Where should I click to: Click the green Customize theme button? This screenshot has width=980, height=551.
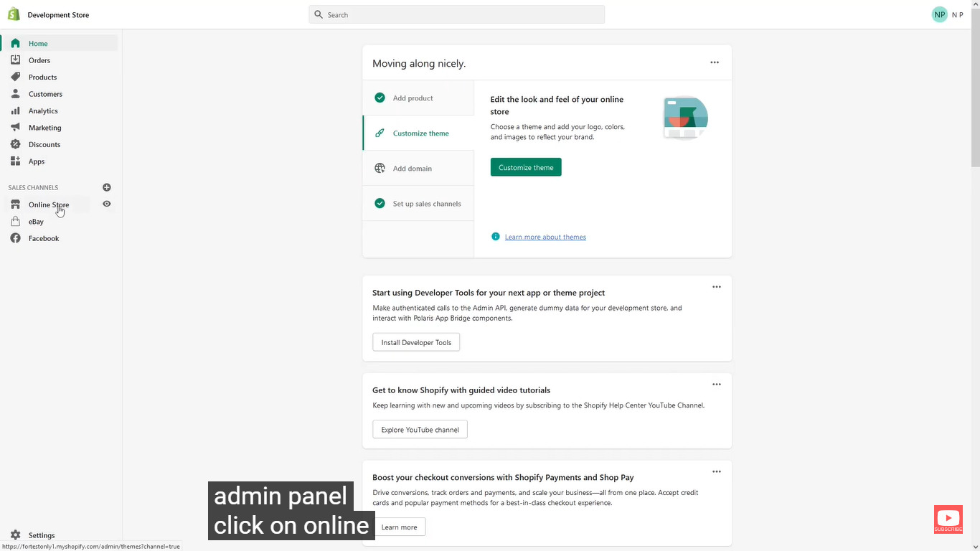[526, 167]
